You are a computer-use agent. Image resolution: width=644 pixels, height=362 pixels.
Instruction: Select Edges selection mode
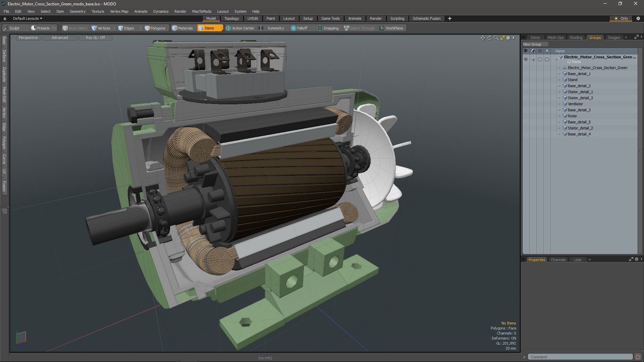(x=126, y=28)
